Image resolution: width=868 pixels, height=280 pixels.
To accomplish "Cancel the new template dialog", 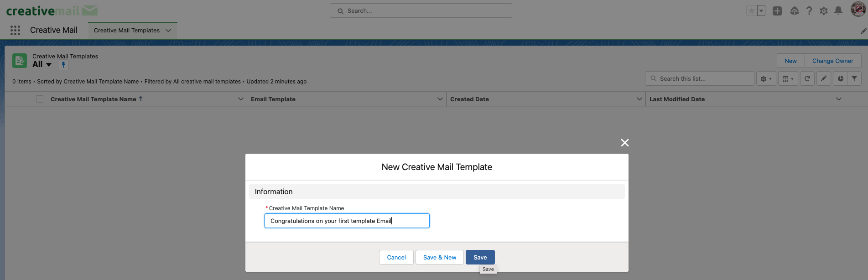I will (396, 257).
